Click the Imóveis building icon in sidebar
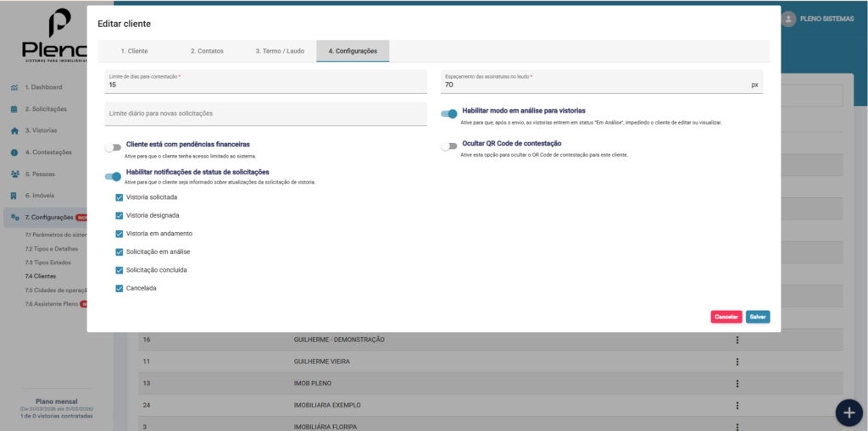Viewport: 868px width, 431px height. [x=14, y=196]
